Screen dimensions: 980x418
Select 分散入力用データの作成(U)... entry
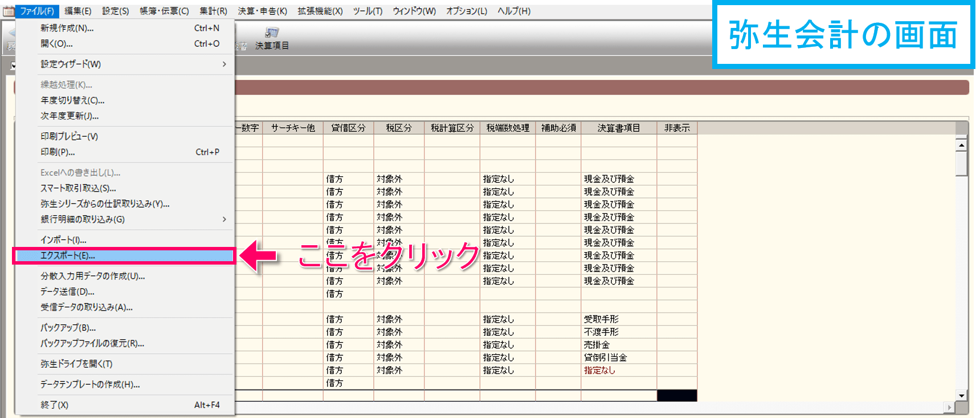coord(125,276)
